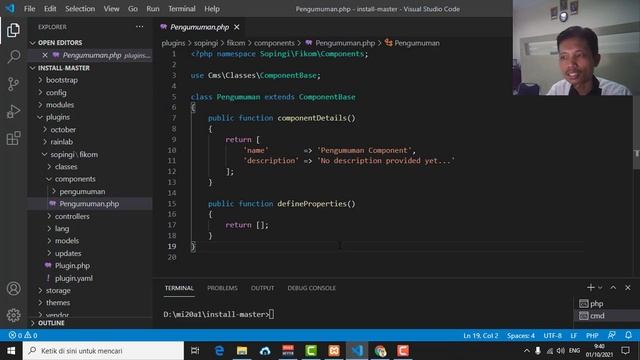Screen dimensions: 640x360
Task: Open the Selection menu
Action: [x=80, y=9]
